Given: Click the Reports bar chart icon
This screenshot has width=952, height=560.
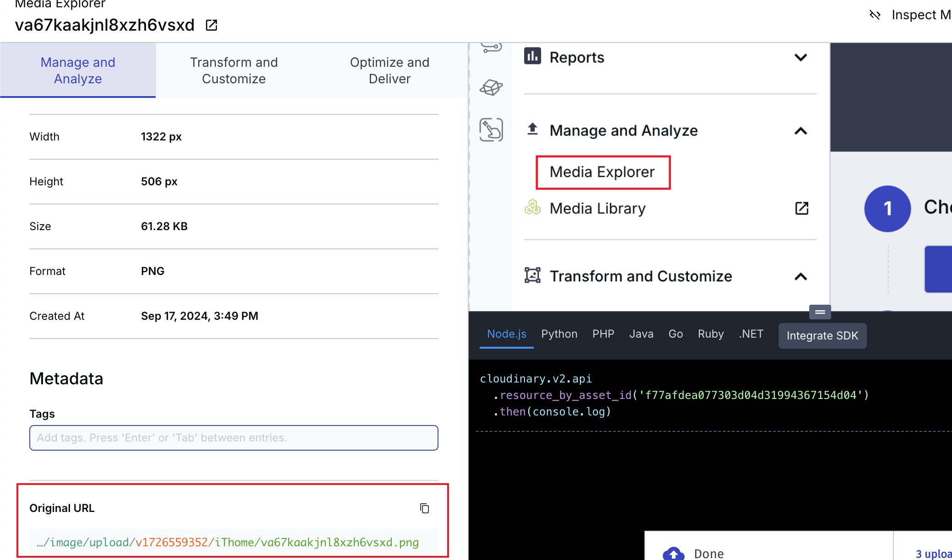Looking at the screenshot, I should coord(532,57).
